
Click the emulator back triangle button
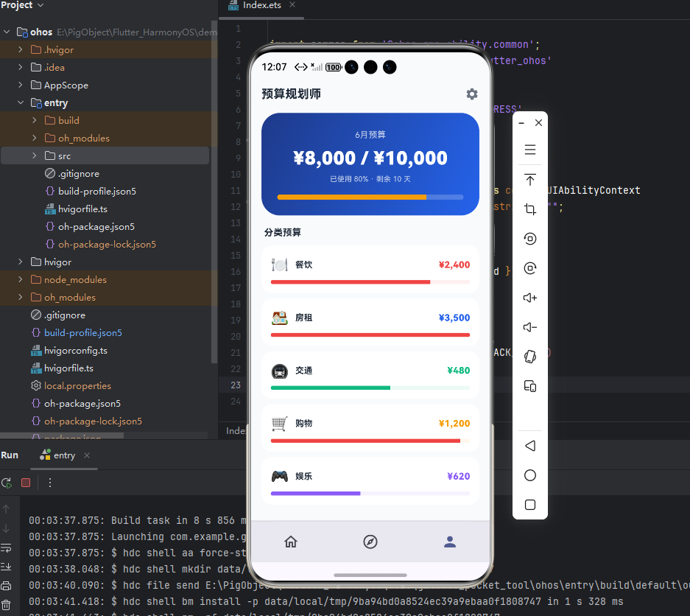[x=530, y=446]
